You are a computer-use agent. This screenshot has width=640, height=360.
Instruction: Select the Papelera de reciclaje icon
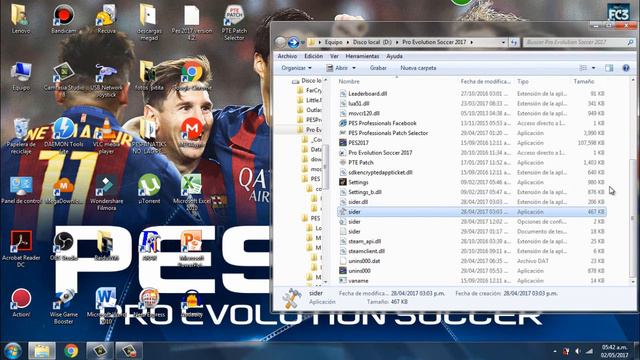pos(21,136)
